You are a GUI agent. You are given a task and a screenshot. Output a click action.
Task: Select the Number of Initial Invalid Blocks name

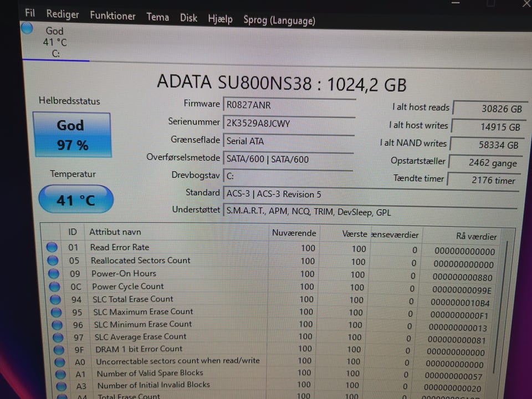(x=154, y=385)
